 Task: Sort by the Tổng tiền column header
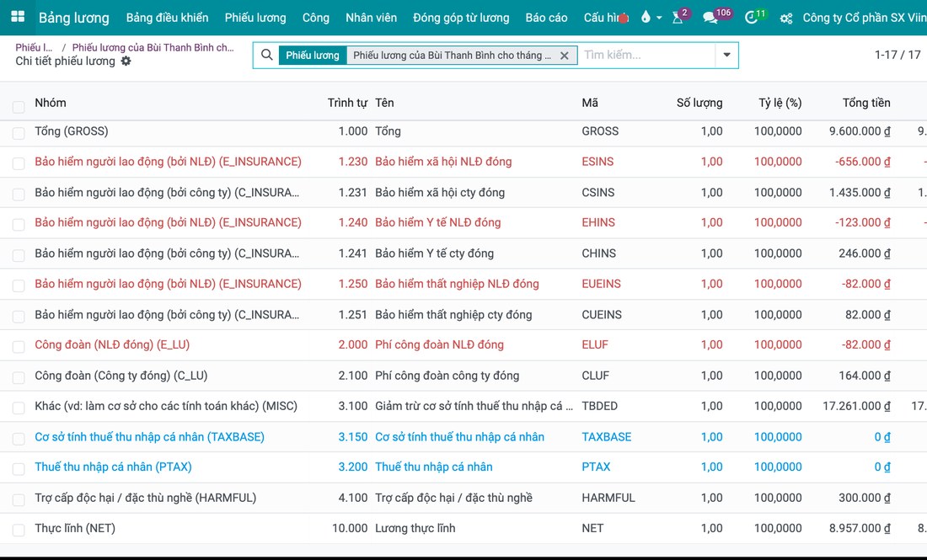click(866, 103)
